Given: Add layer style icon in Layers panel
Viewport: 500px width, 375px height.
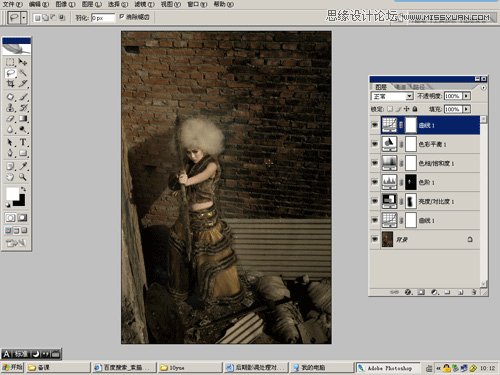Looking at the screenshot, I should [x=408, y=292].
